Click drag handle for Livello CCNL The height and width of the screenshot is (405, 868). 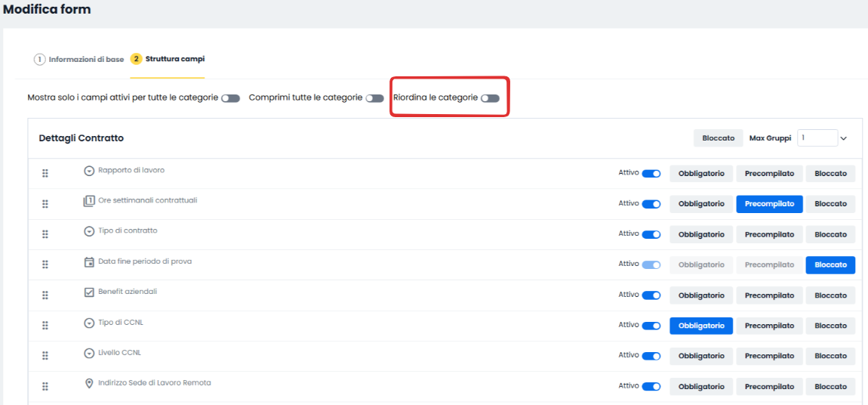(45, 356)
